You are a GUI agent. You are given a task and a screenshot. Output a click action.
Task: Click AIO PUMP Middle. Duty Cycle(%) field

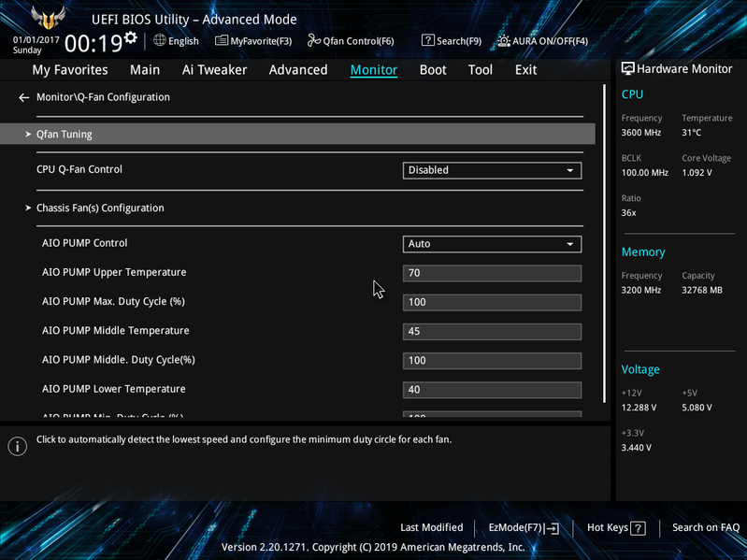coord(492,361)
